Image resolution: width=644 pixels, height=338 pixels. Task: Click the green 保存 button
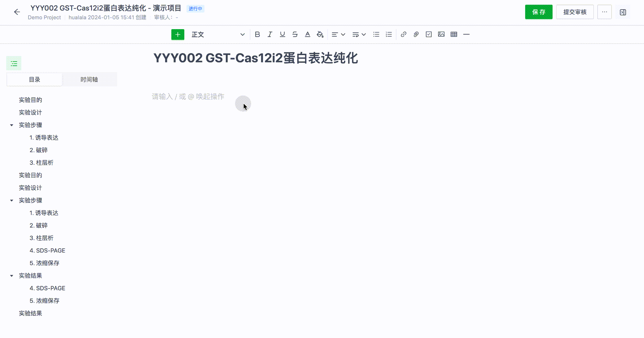[x=538, y=12]
